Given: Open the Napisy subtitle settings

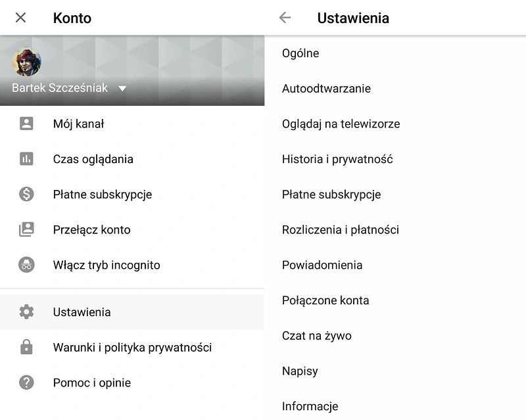Looking at the screenshot, I should pos(300,371).
